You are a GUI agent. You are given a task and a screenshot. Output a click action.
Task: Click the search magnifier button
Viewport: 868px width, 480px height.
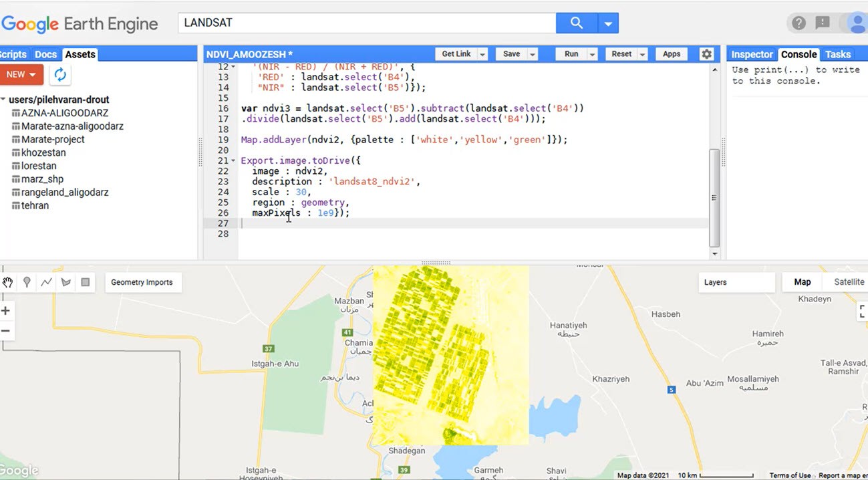click(x=576, y=23)
